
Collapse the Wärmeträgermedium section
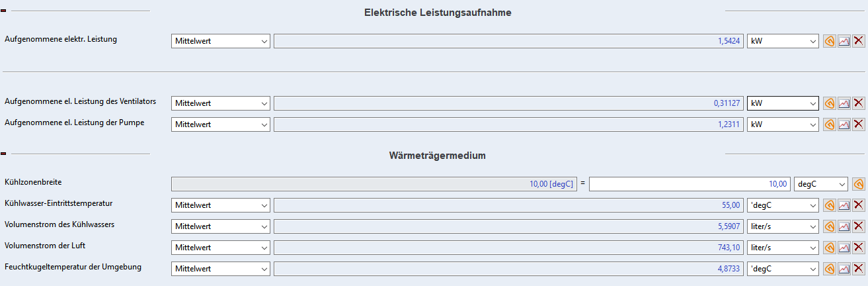coord(3,154)
